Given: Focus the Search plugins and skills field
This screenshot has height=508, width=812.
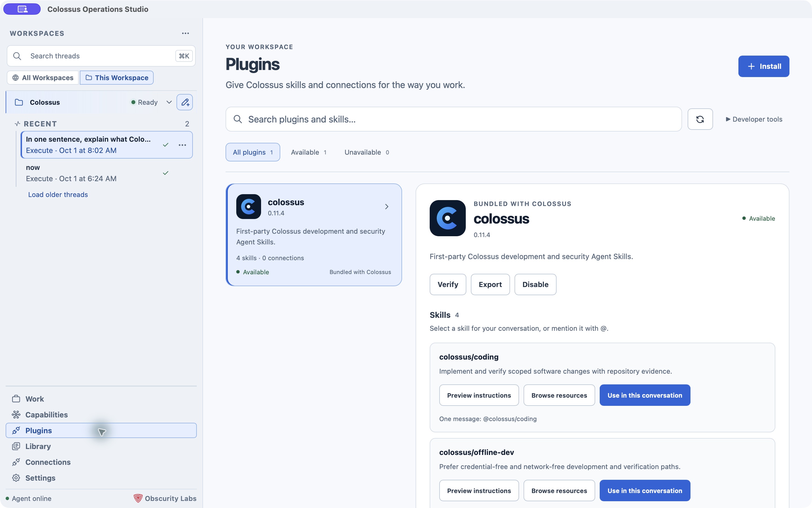Looking at the screenshot, I should point(454,119).
